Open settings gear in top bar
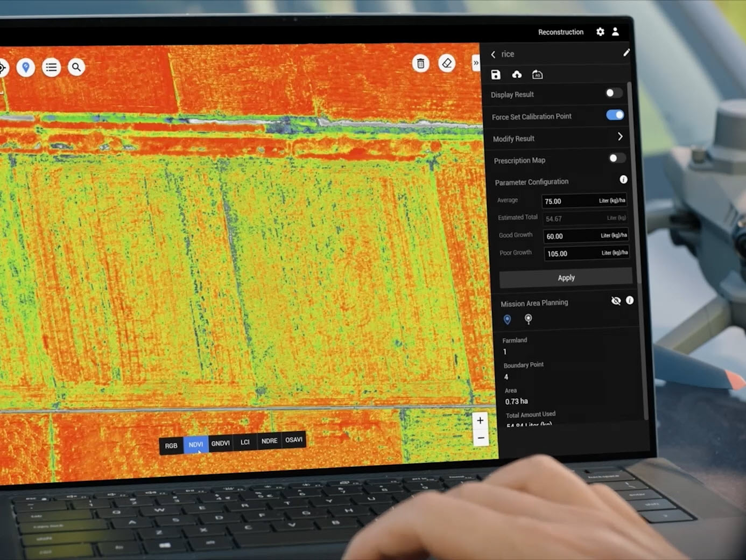 tap(600, 32)
